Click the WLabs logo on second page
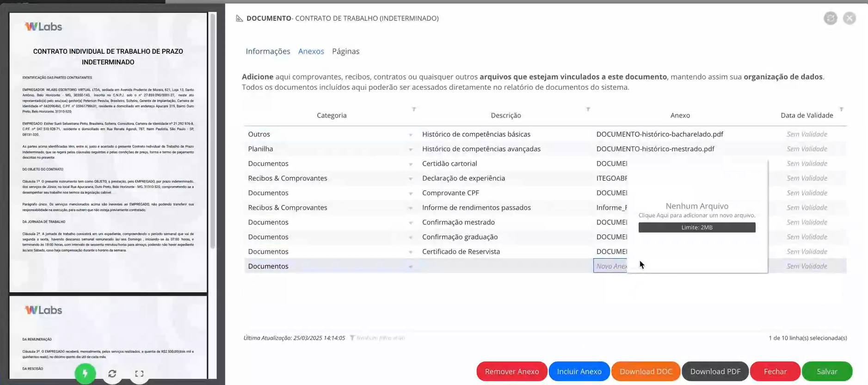 43,310
